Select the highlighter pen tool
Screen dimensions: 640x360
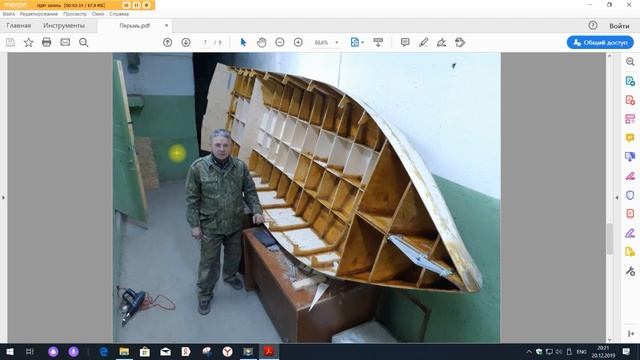point(423,42)
